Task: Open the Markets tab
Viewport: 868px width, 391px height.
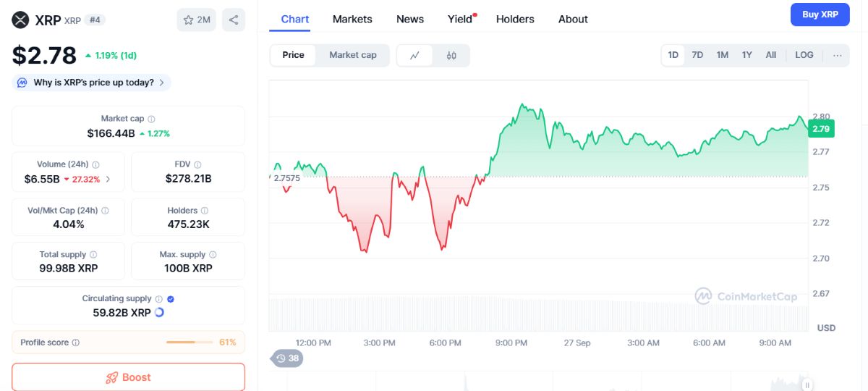Action: [352, 19]
